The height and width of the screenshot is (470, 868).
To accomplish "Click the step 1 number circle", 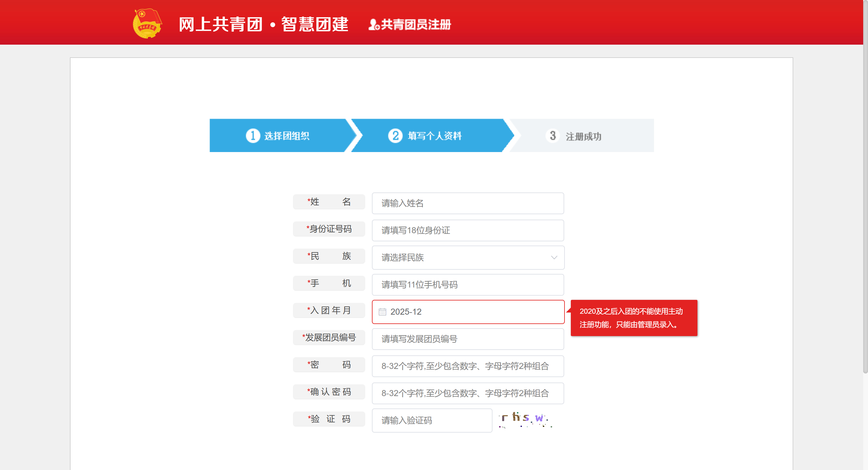I will [x=253, y=136].
